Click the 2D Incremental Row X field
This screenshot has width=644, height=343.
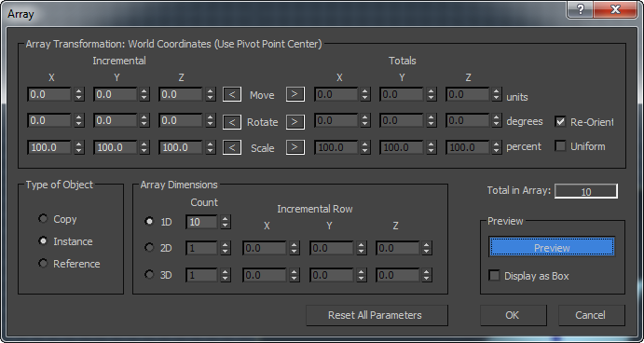(265, 248)
